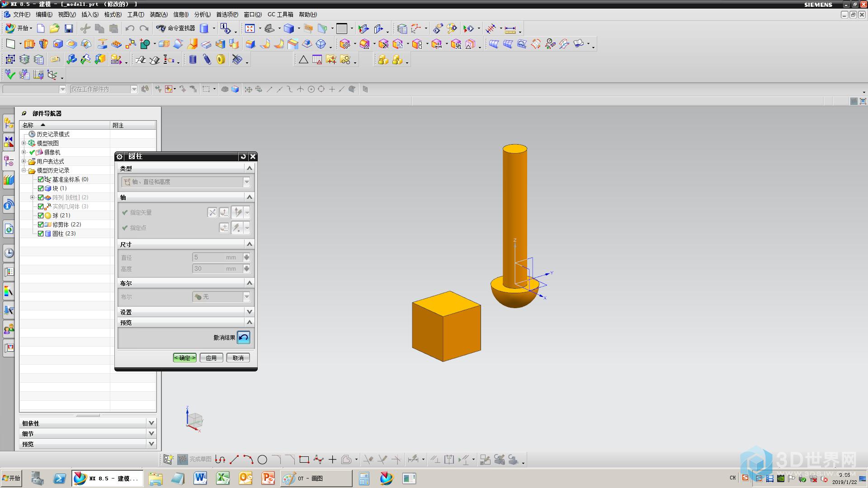The image size is (868, 488).
Task: Click the Undo Result (撤消结果) icon
Action: (244, 338)
